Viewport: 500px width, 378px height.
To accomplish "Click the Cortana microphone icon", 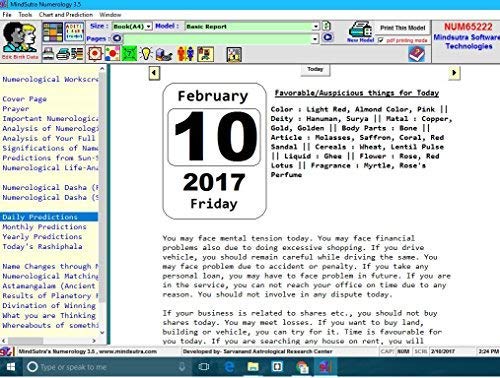I will (182, 367).
